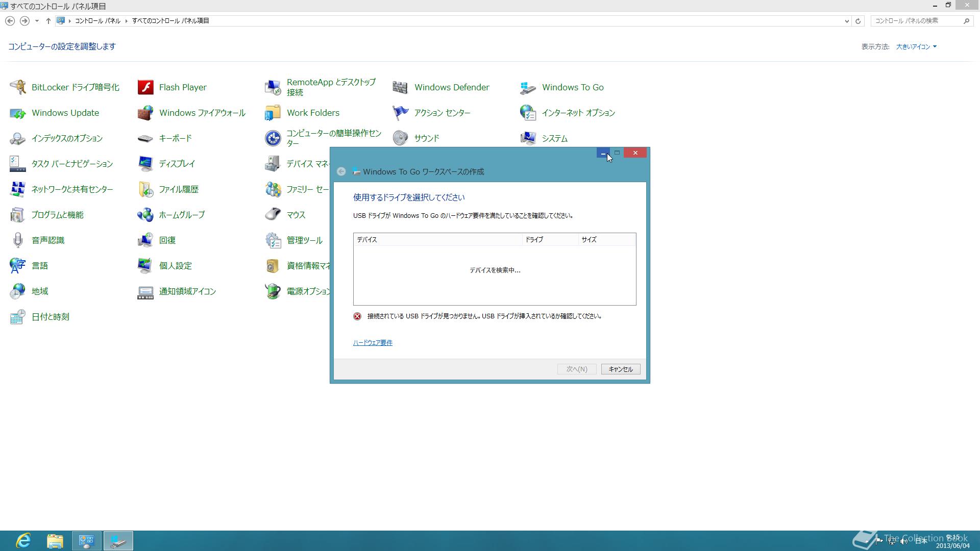Expand address bar history dropdown arrow

847,21
